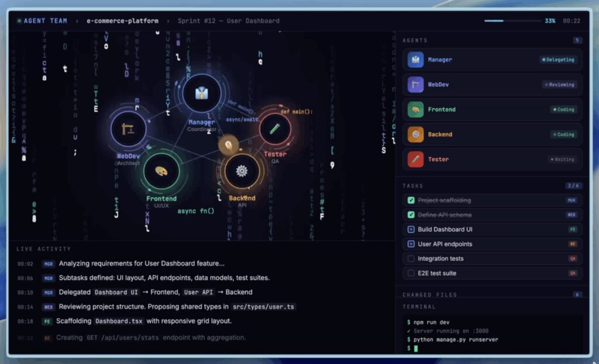Check the E2E test suite checkbox
Screen dimensions: 599x364
tap(411, 273)
